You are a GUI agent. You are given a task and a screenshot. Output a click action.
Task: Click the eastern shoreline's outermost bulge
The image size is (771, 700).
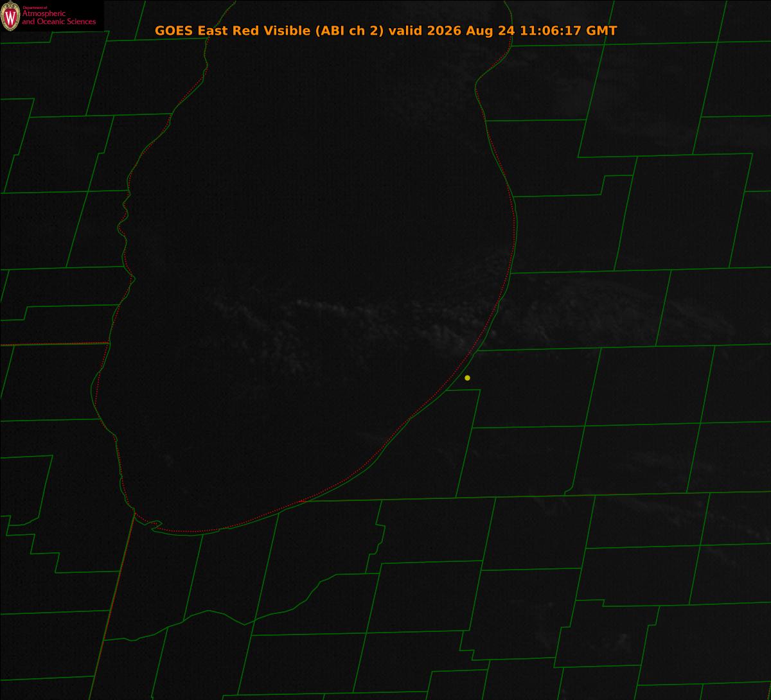[515, 231]
